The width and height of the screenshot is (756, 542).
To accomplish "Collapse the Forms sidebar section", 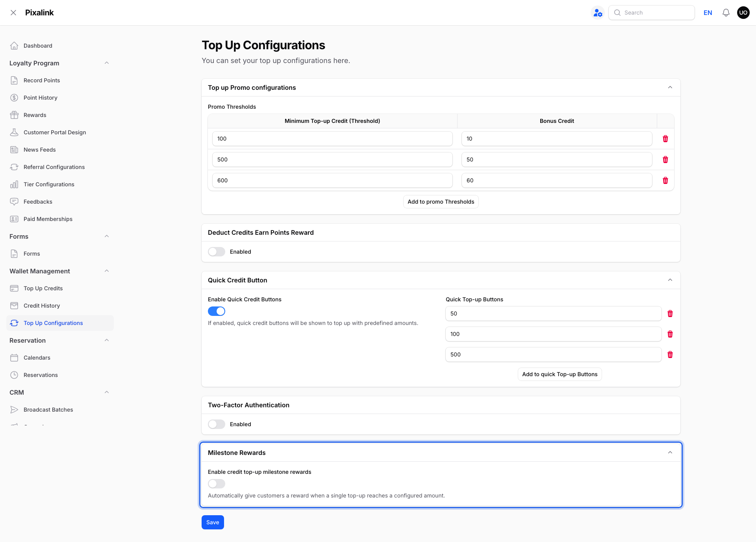I will pyautogui.click(x=107, y=236).
